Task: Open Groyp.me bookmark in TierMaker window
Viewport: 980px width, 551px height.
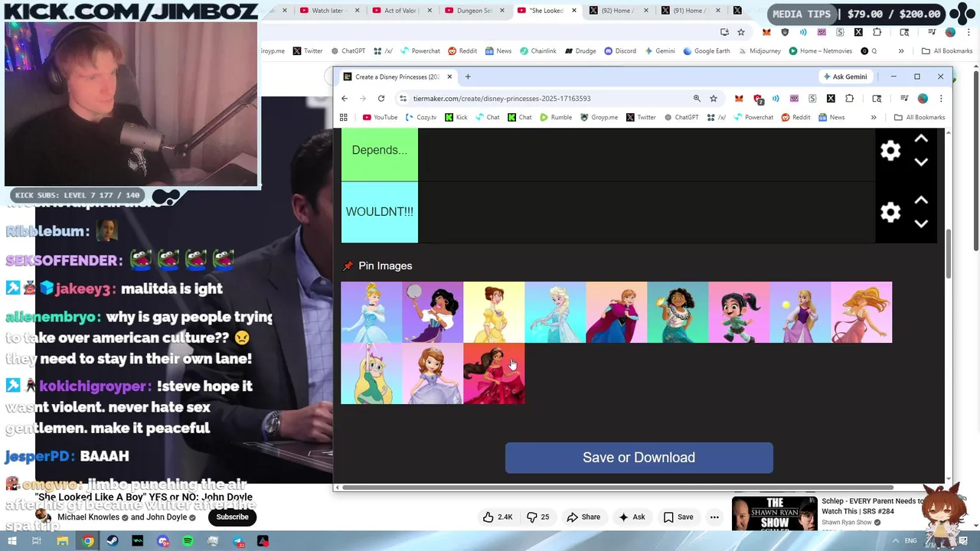Action: 599,117
